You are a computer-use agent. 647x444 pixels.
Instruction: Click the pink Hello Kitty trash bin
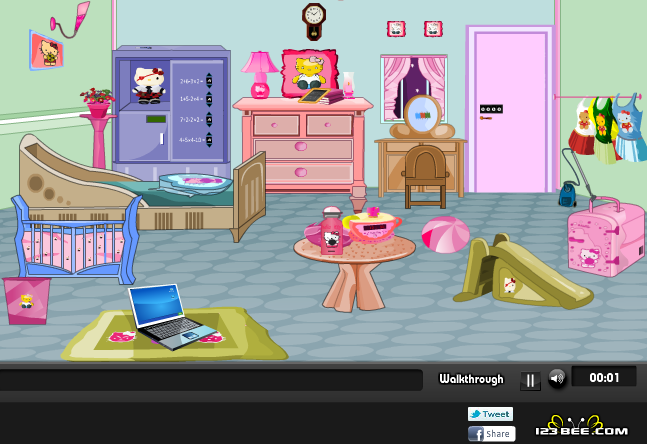click(x=26, y=300)
